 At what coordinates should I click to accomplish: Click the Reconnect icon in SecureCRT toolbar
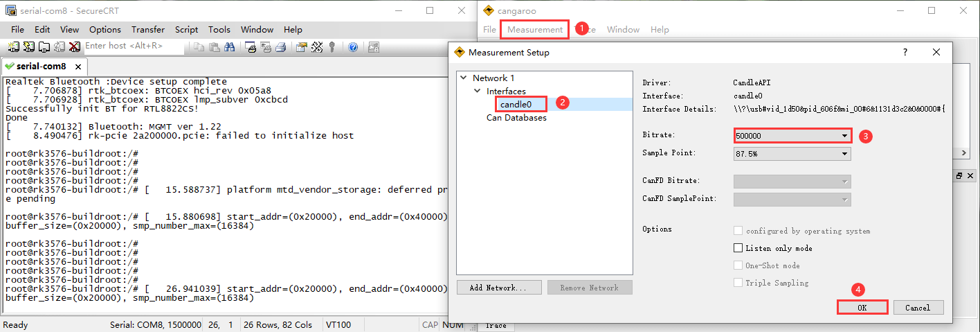tap(59, 47)
